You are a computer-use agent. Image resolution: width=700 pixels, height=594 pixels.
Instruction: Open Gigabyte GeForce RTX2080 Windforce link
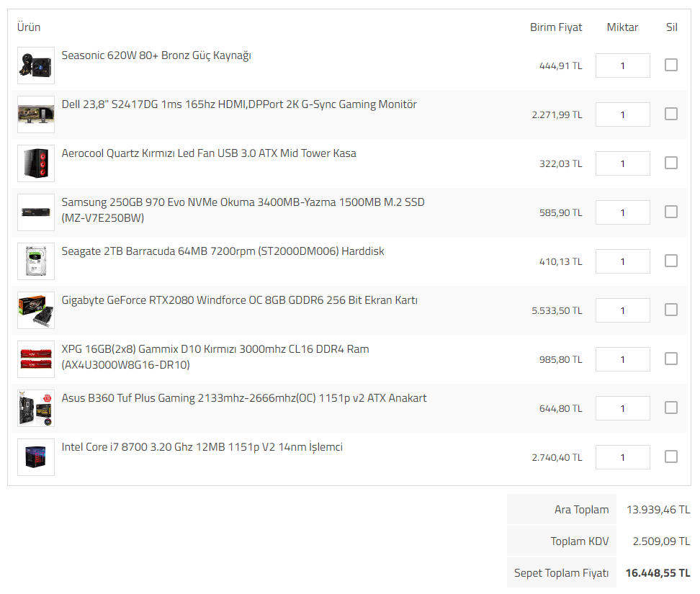239,300
